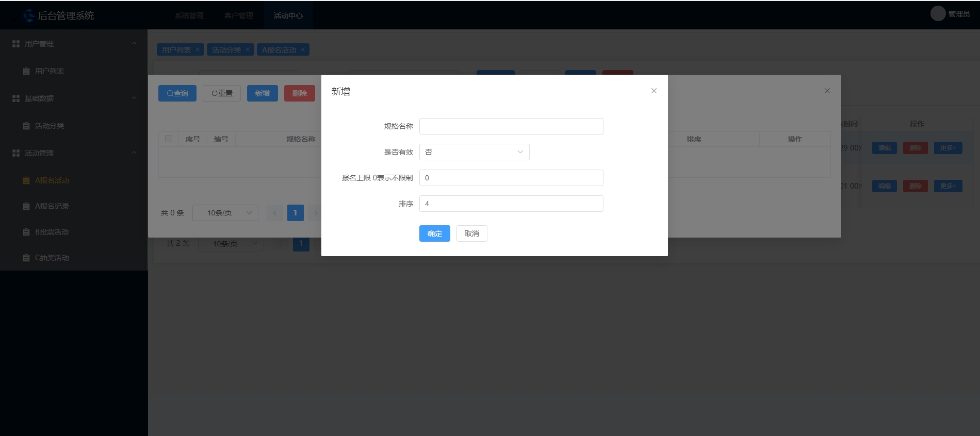Click the admin avatar icon
Viewport: 980px width, 436px height.
(938, 14)
